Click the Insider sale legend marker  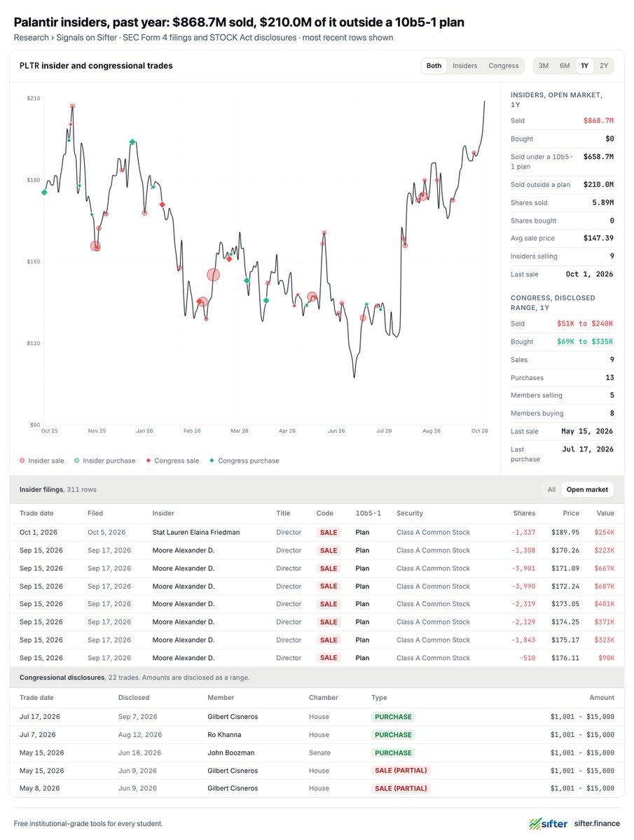coord(22,461)
